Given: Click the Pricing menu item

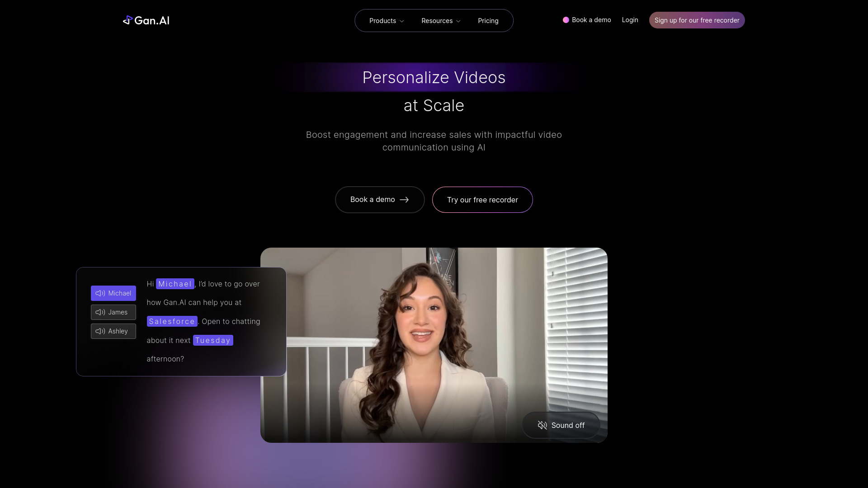Looking at the screenshot, I should coord(488,21).
